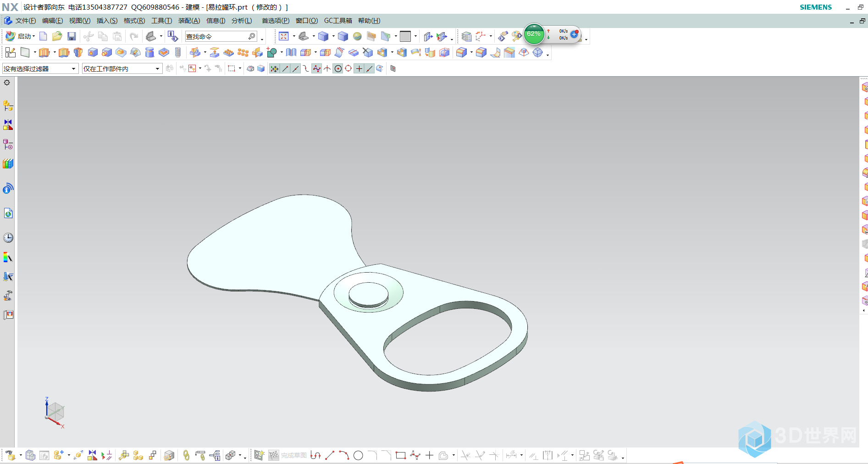This screenshot has width=868, height=464.
Task: Toggle the End point snap option
Action: (285, 68)
